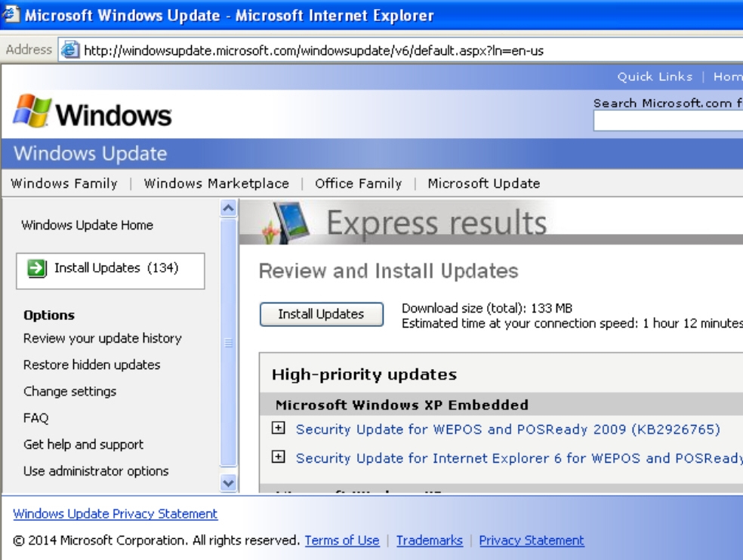Open the Windows Family menu item
743x560 pixels.
click(x=64, y=183)
